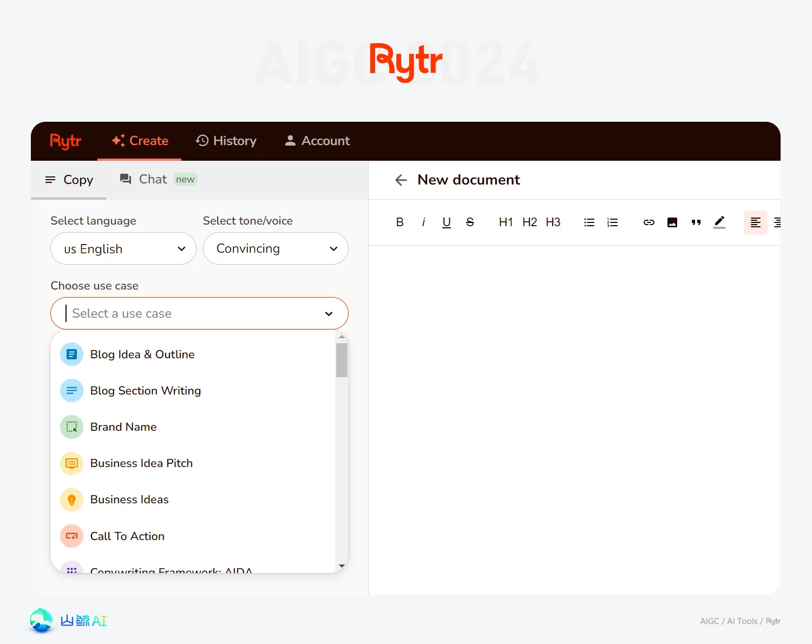
Task: Open the Create tab
Action: coord(140,141)
